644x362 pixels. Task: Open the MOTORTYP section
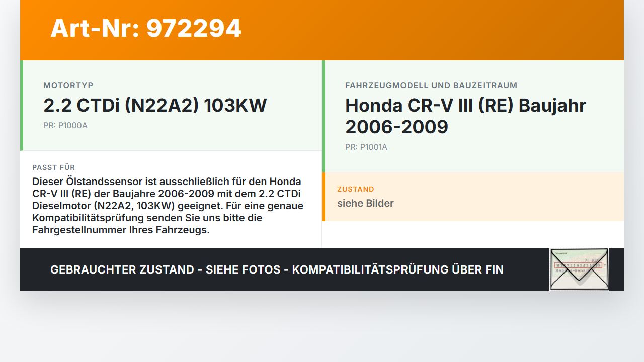(x=68, y=85)
